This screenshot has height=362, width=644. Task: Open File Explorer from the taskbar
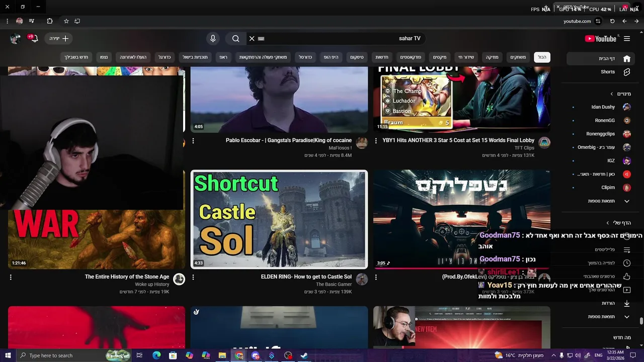[222, 355]
